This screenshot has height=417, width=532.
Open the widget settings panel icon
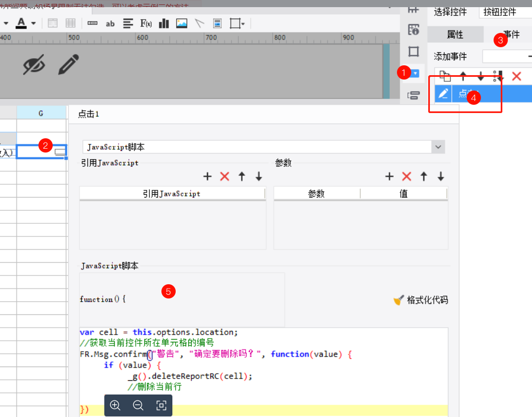415,73
